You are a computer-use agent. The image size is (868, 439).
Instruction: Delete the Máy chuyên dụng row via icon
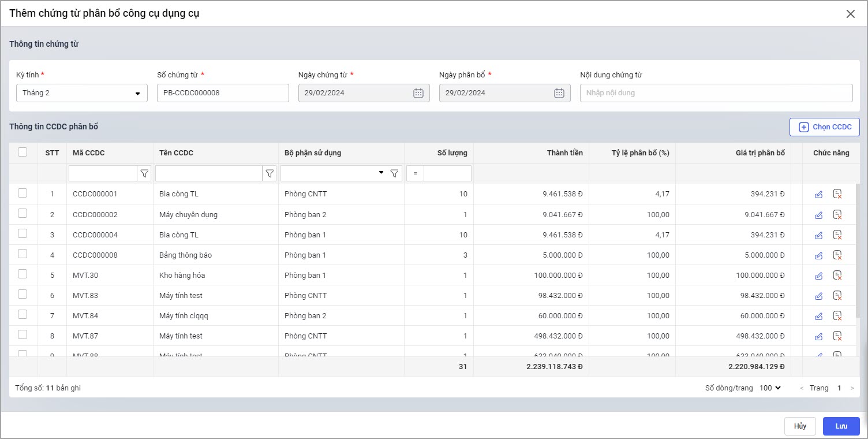click(x=837, y=215)
